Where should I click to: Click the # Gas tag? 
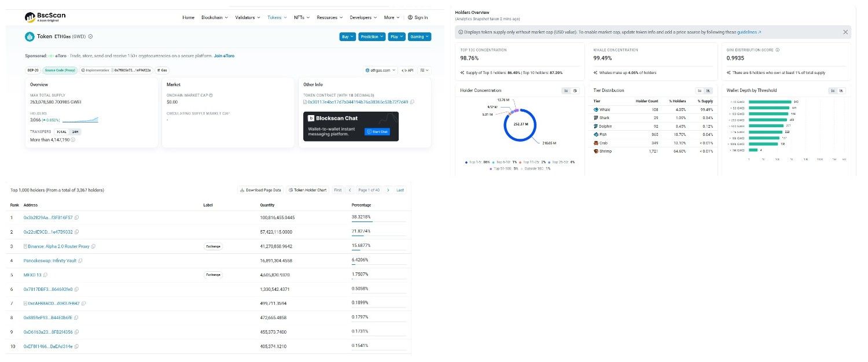[162, 70]
